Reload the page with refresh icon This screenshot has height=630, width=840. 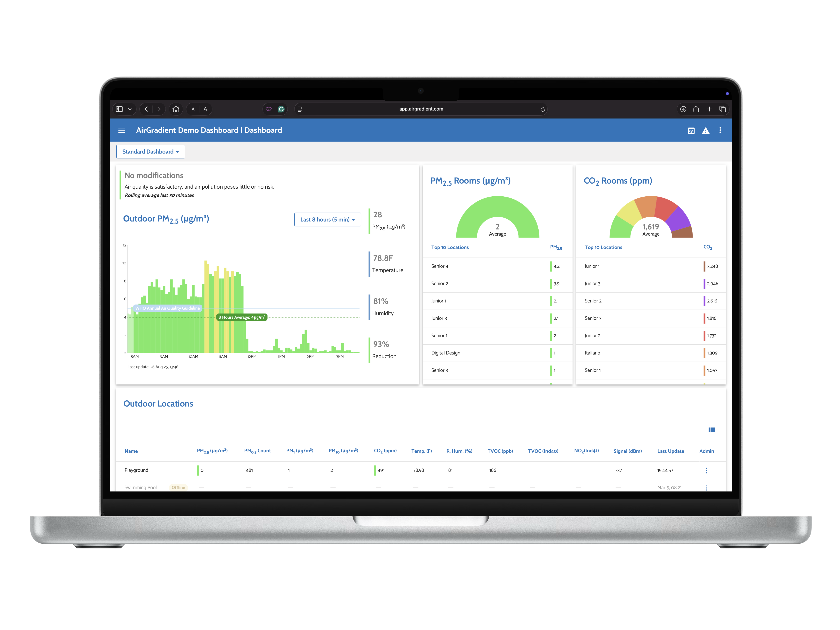pyautogui.click(x=543, y=109)
